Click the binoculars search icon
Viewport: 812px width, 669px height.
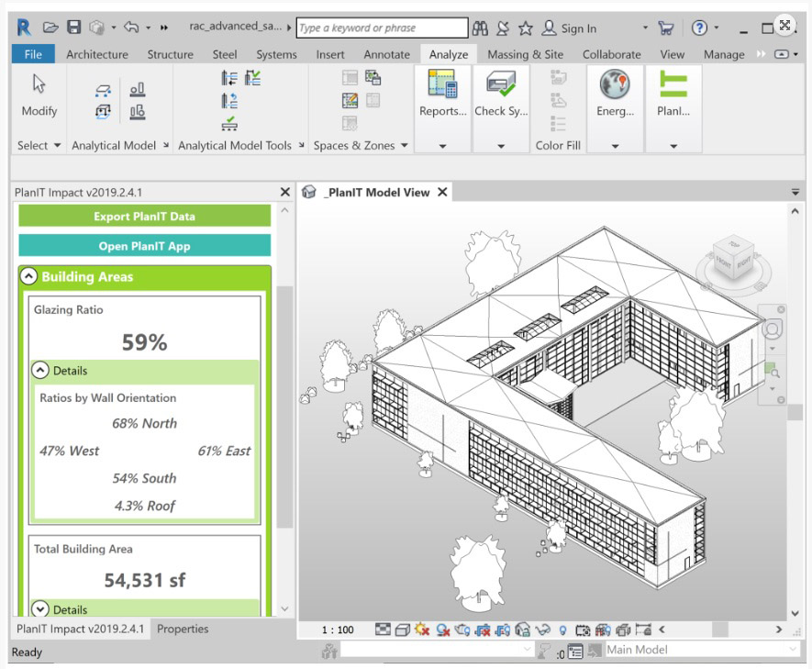(480, 28)
